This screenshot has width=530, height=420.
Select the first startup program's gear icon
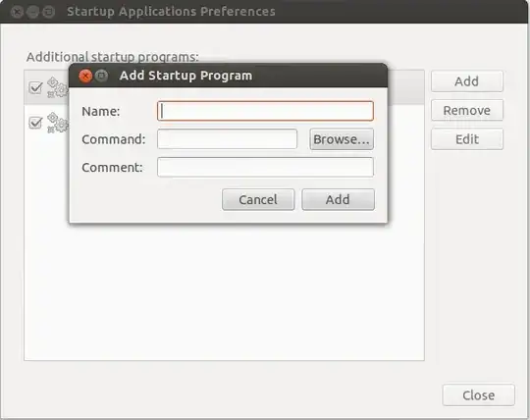[58, 87]
